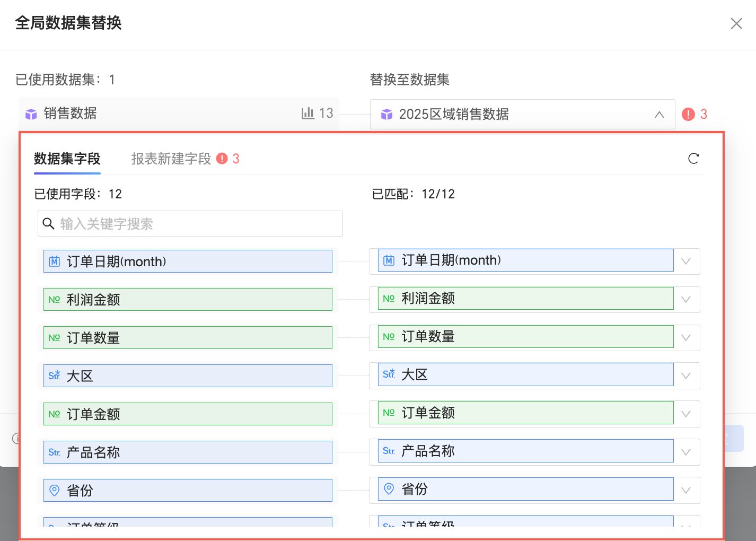Click the location pin icon on left 省份
This screenshot has height=541, width=756.
pos(54,490)
